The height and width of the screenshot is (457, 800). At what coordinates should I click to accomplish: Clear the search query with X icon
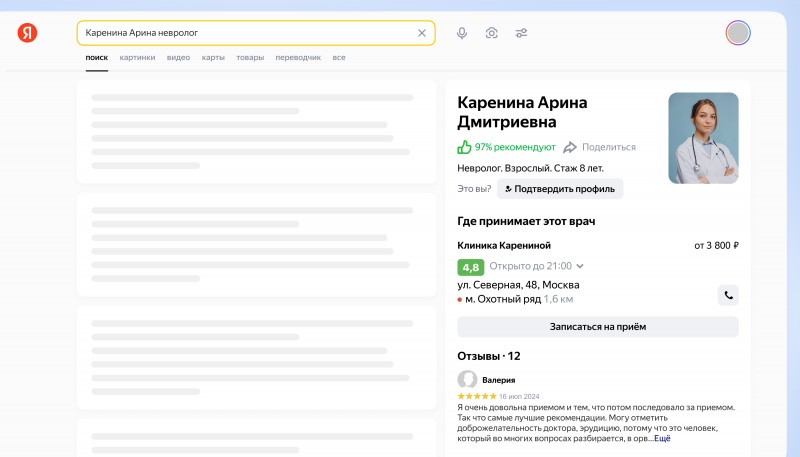pos(421,33)
